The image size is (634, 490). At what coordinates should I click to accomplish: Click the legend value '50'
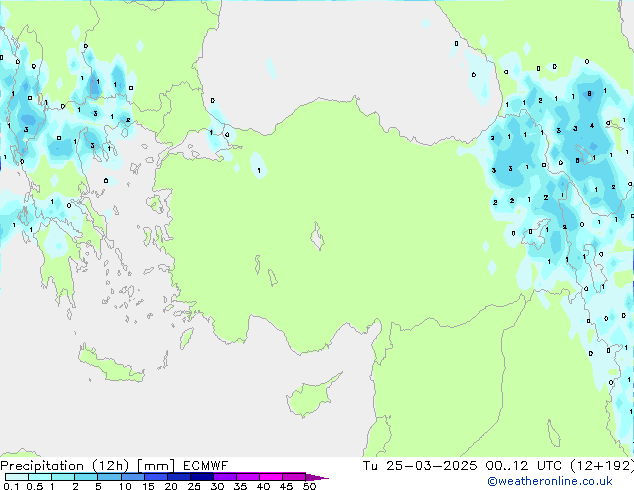pos(309,486)
